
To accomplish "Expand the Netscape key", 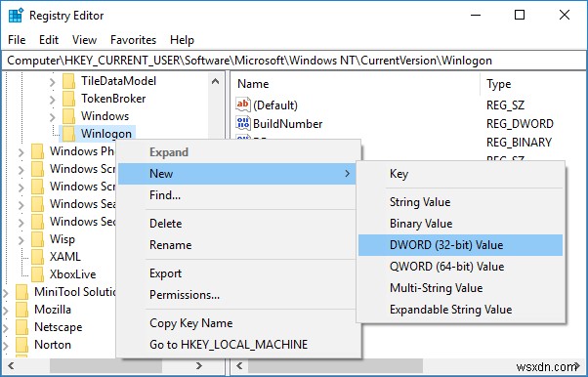I will pyautogui.click(x=5, y=328).
